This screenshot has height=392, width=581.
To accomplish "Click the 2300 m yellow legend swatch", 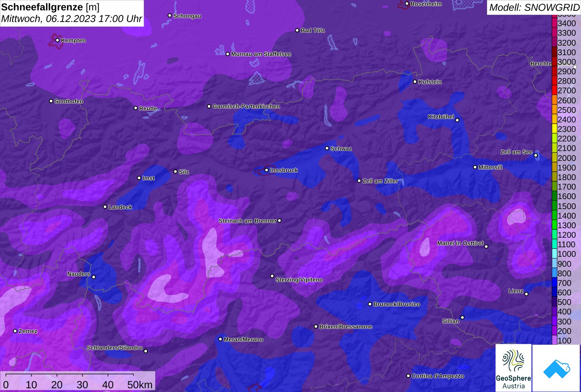I will click(554, 129).
